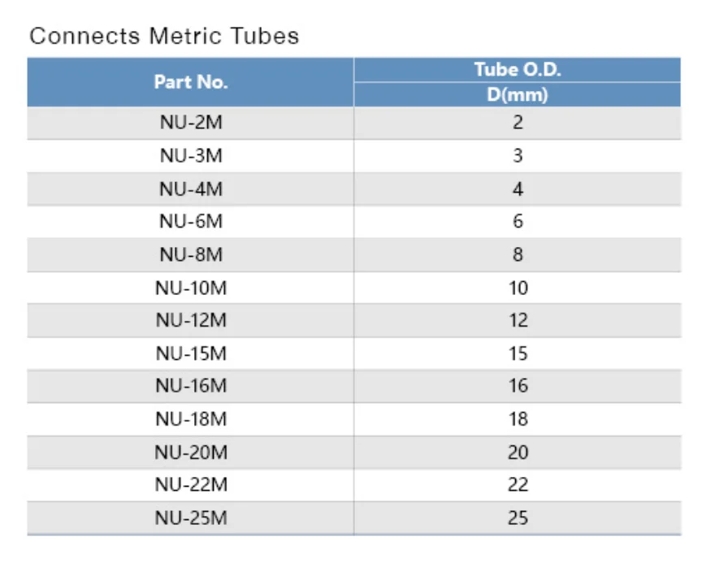Select part number NU-10M

(x=191, y=288)
